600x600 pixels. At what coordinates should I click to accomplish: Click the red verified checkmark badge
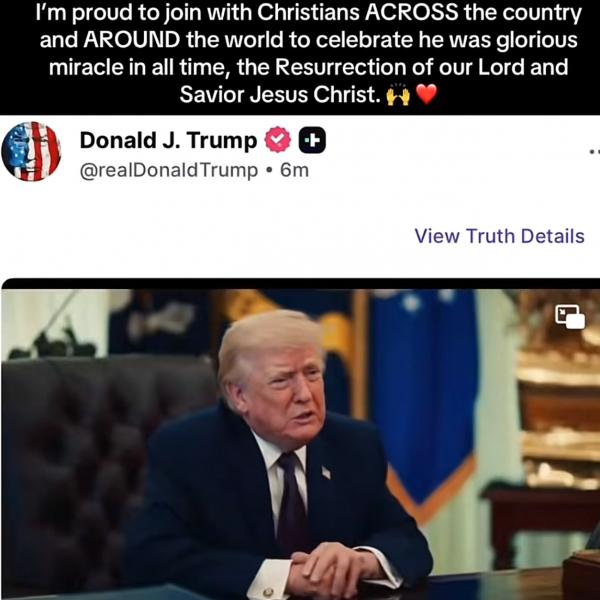pyautogui.click(x=278, y=140)
